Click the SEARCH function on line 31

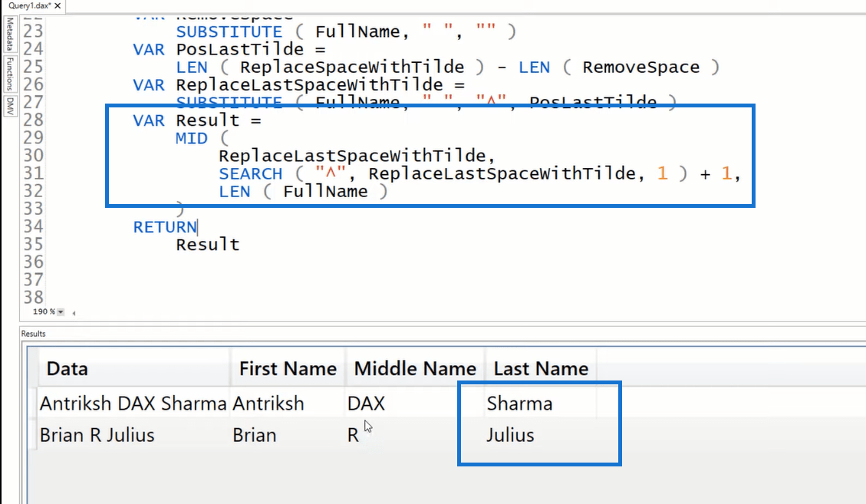[251, 173]
